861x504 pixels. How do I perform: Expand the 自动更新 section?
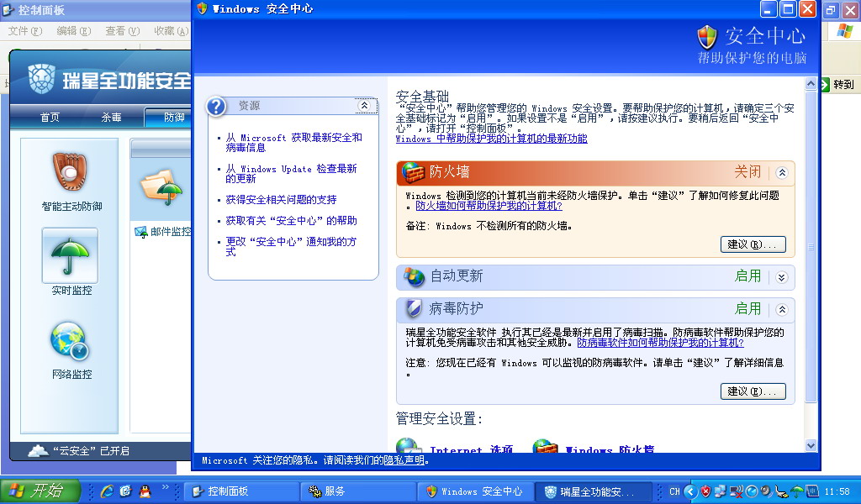(782, 277)
